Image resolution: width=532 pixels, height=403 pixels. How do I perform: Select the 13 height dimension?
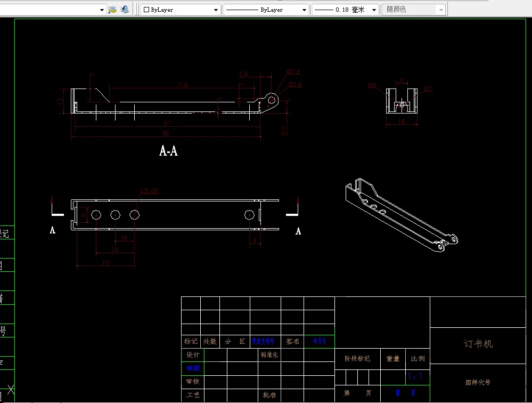pos(60,101)
